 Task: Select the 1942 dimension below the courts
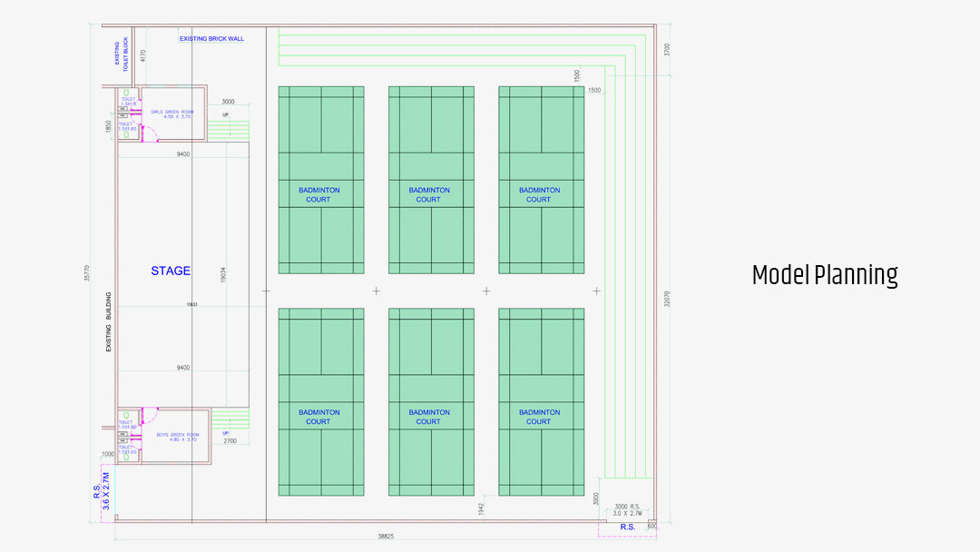(x=481, y=509)
